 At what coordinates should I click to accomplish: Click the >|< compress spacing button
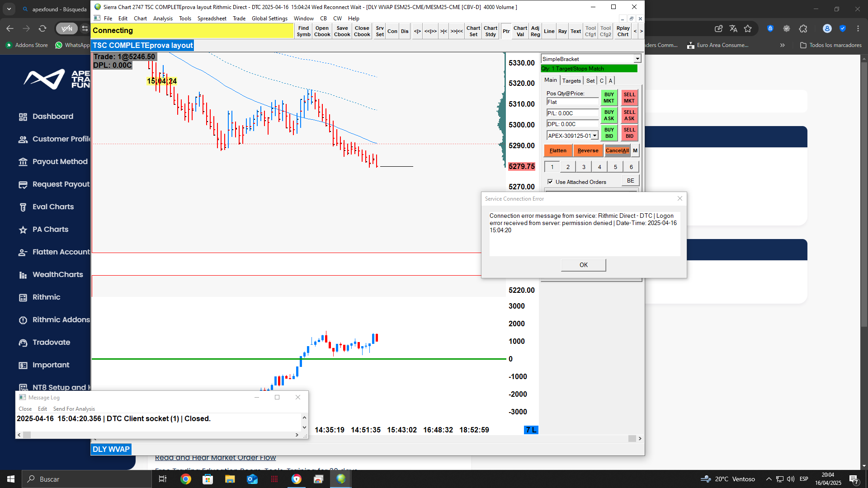[x=444, y=31]
